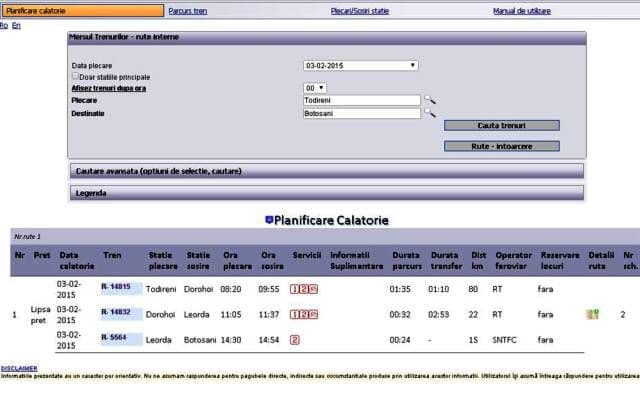Image resolution: width=640 pixels, height=396 pixels.
Task: Click the arrival time 09:55
Action: (x=269, y=289)
